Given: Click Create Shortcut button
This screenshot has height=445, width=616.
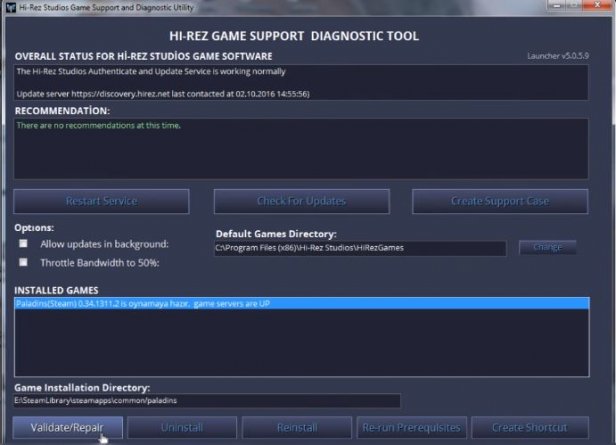Looking at the screenshot, I should [530, 427].
